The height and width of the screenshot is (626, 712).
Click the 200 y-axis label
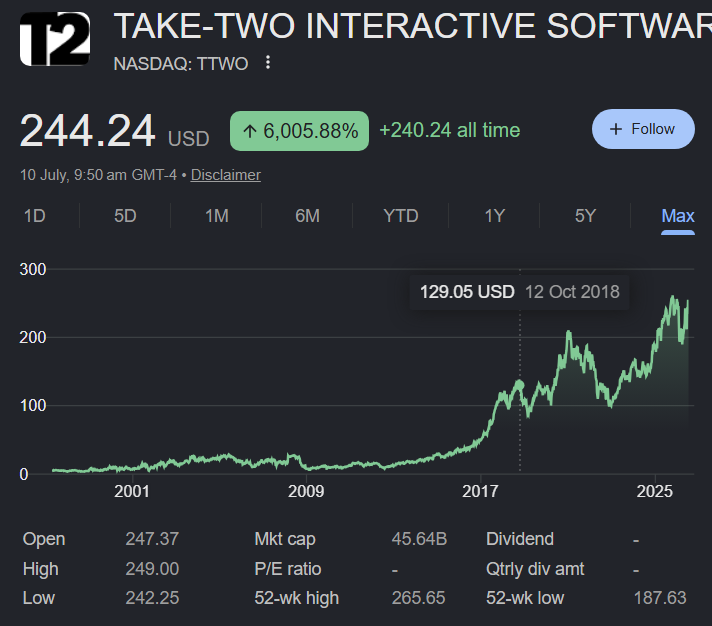click(33, 338)
